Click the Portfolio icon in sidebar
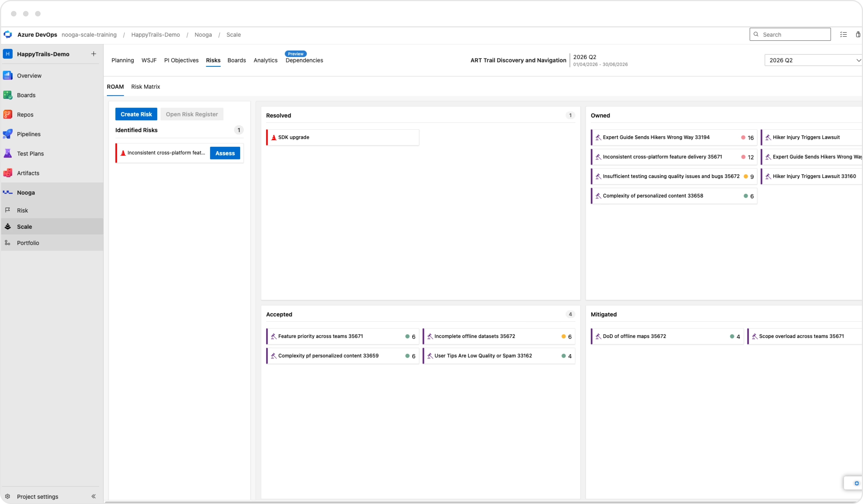The image size is (863, 504). coord(7,243)
